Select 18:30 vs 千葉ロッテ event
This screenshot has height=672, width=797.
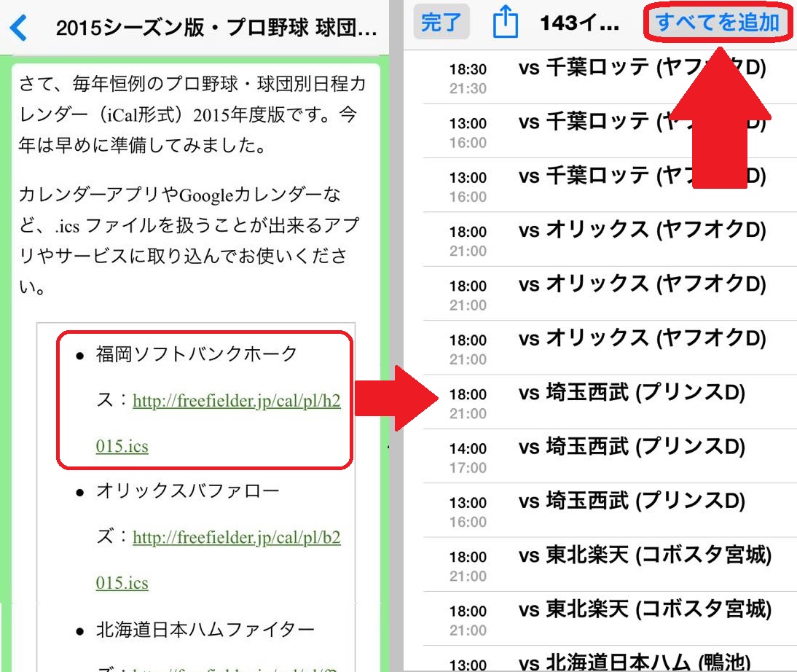coord(610,77)
